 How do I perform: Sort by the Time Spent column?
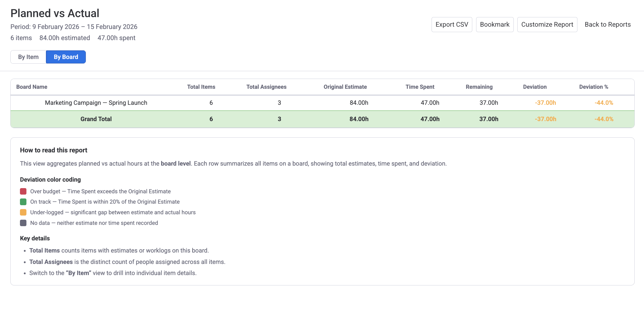click(x=420, y=87)
